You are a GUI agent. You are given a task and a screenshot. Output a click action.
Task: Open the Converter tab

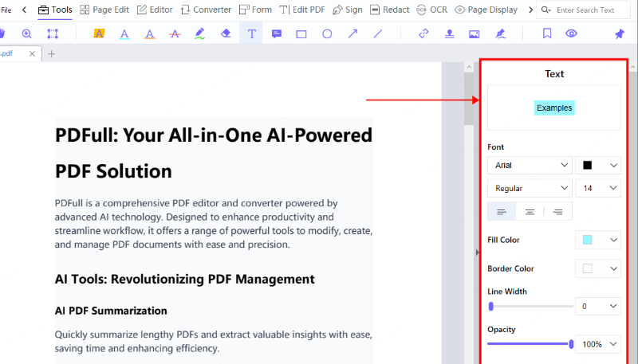pos(206,10)
